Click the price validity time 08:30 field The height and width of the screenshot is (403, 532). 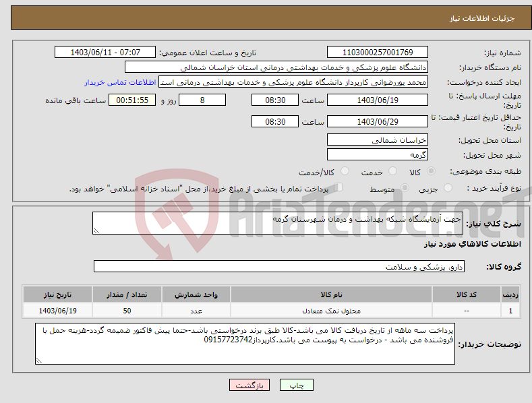(275, 121)
